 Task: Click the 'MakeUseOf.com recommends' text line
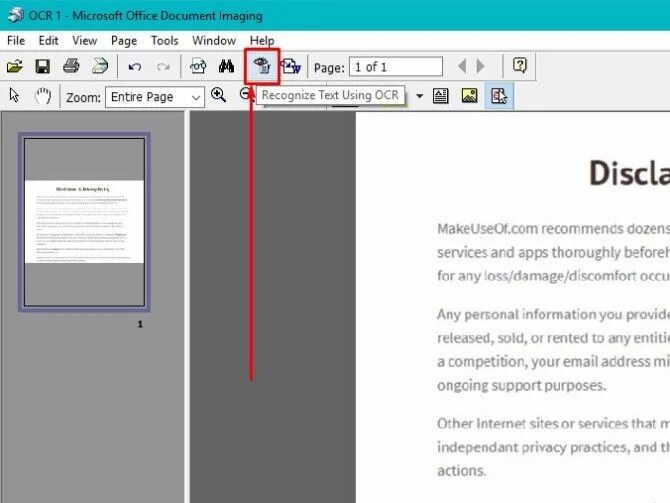pos(553,229)
